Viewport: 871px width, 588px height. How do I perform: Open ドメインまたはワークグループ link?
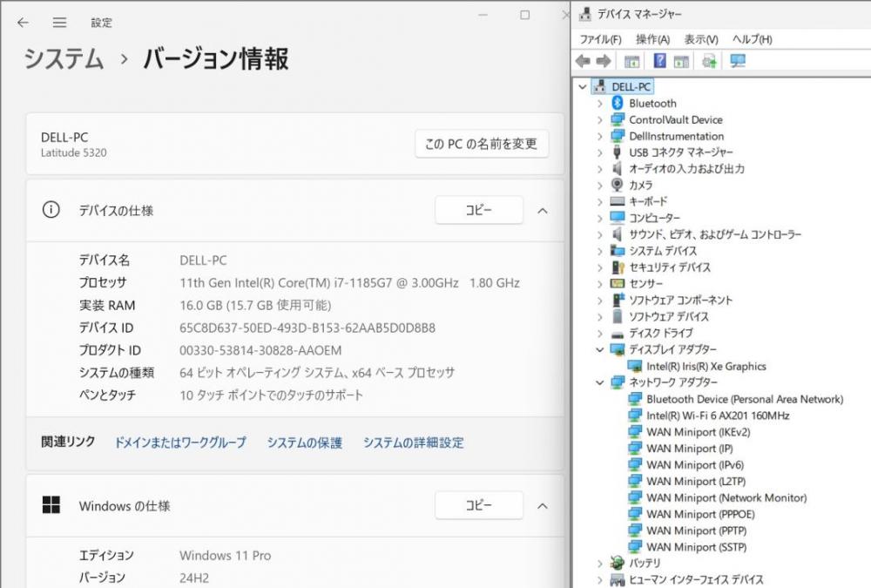[x=180, y=443]
